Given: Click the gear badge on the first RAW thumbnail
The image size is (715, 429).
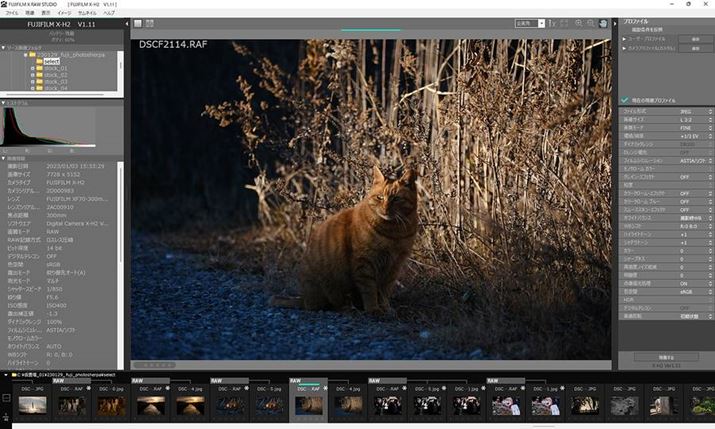Looking at the screenshot, I should click(88, 388).
